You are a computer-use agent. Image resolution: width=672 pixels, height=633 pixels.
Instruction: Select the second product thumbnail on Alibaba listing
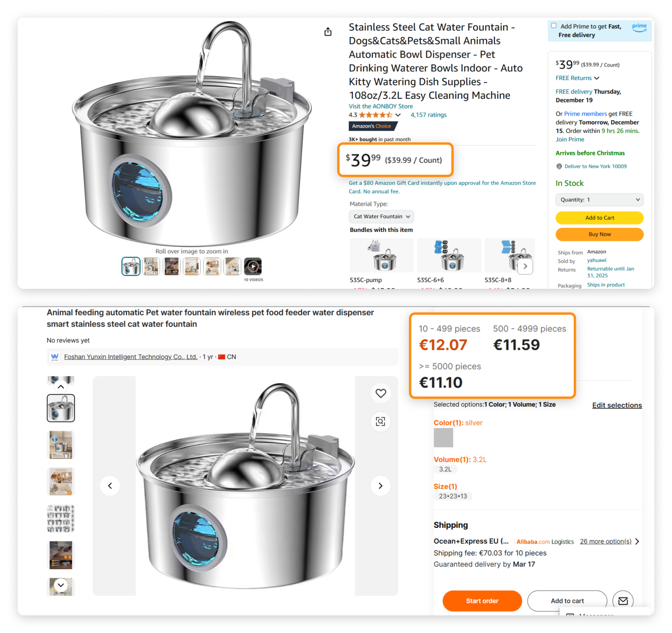(61, 444)
